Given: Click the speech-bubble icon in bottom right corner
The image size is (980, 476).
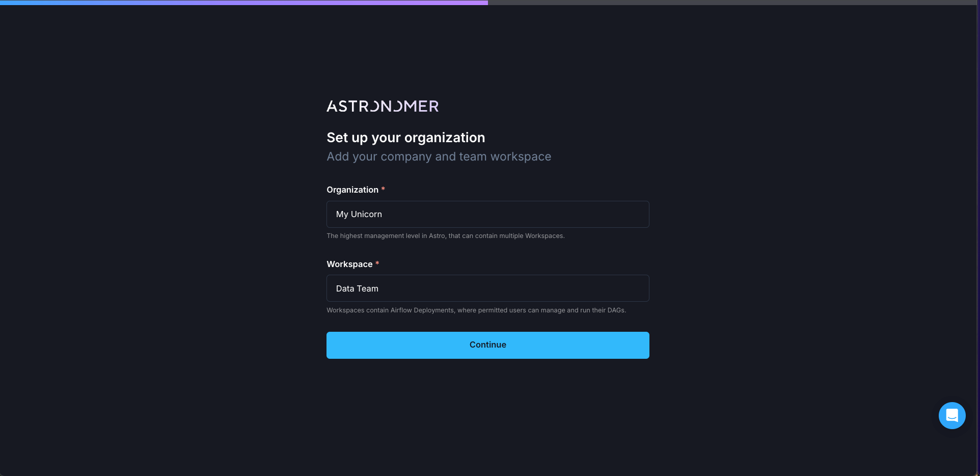Looking at the screenshot, I should tap(951, 415).
